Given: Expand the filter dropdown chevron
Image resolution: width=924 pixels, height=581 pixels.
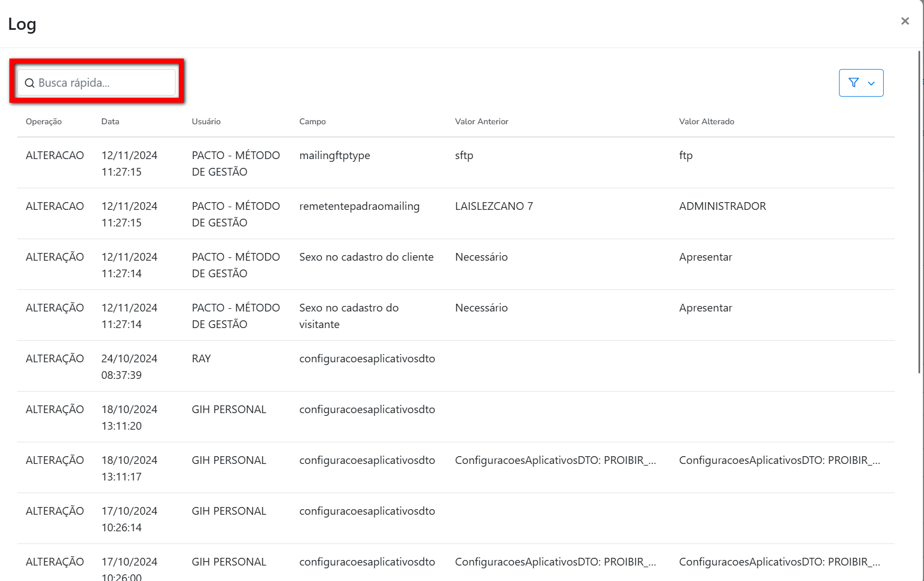Looking at the screenshot, I should pyautogui.click(x=872, y=83).
